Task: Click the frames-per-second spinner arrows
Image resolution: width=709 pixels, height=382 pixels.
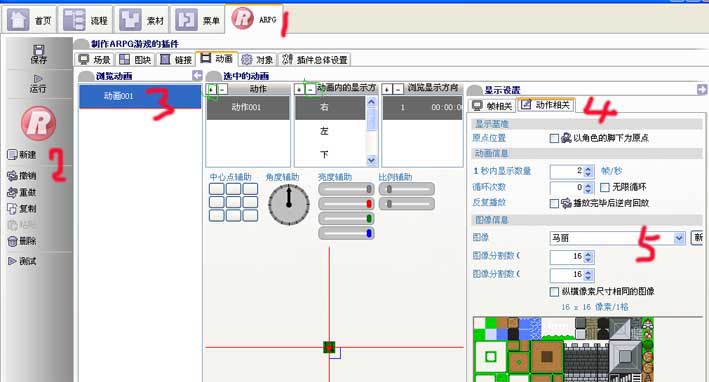Action: tap(588, 171)
